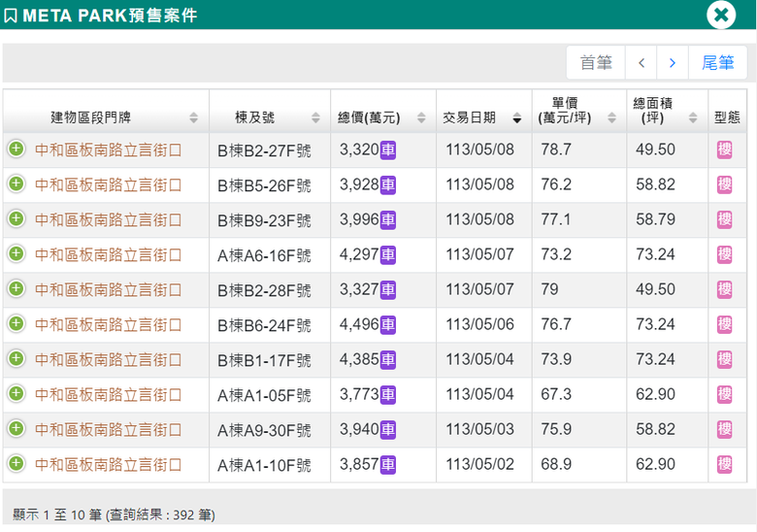Open address link in A棟A1-05F號 row
Viewport: 757px width, 532px height.
(x=108, y=395)
